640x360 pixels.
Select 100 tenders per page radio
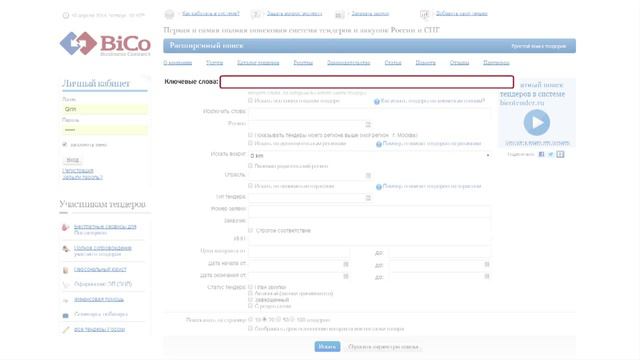292,320
